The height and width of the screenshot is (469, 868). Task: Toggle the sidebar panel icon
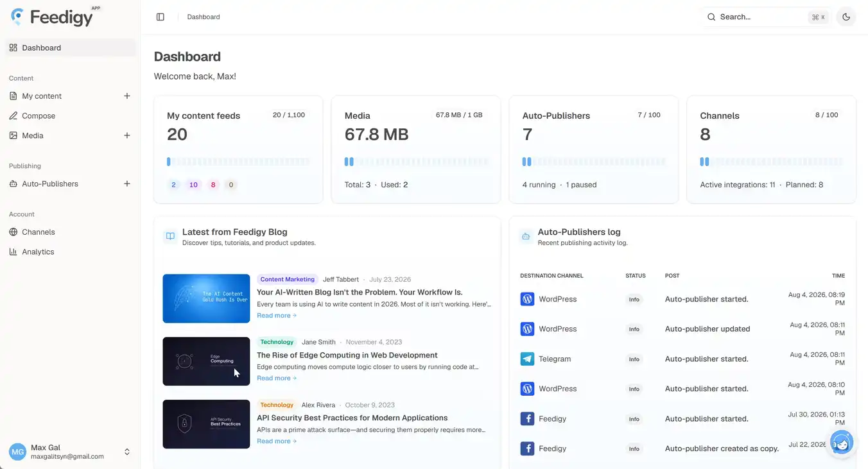(x=161, y=17)
